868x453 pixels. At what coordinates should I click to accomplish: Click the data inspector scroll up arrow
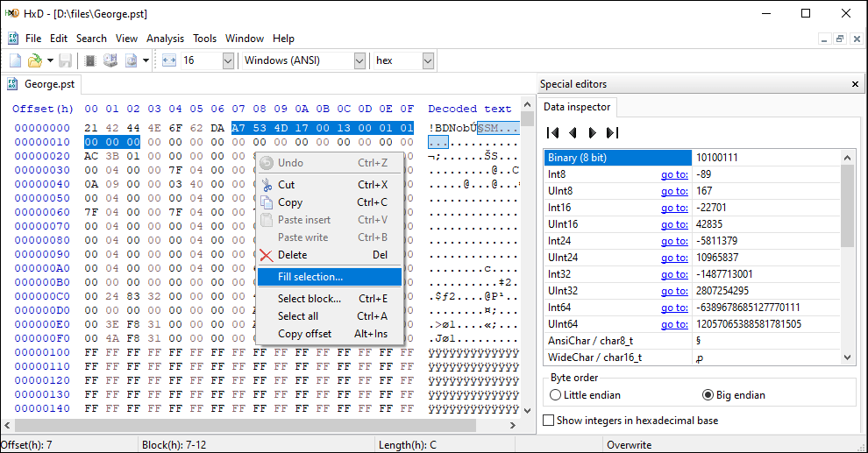coord(847,158)
